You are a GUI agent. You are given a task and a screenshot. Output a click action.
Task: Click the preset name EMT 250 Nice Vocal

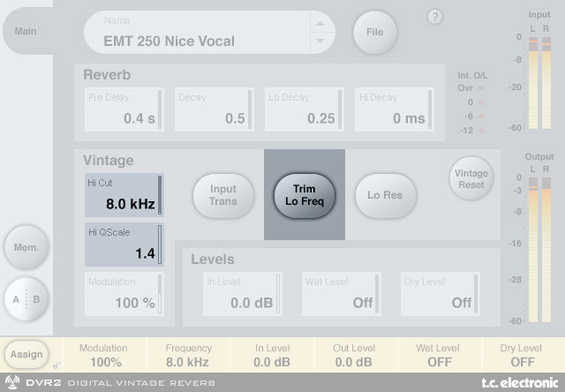196,40
